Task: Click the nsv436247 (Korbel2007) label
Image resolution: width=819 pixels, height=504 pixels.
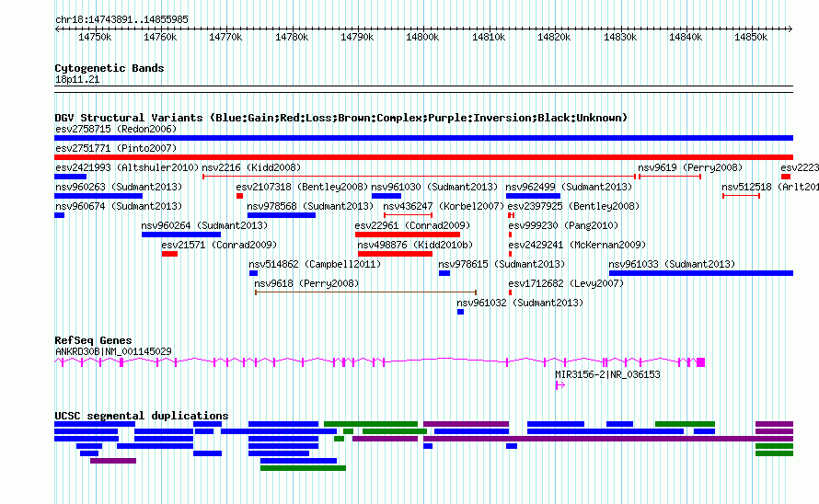Action: tap(444, 206)
